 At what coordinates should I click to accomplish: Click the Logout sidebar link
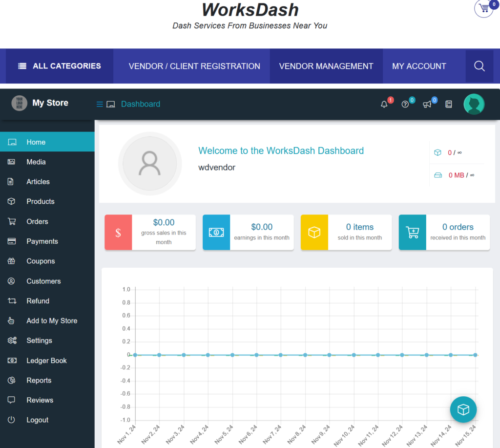(37, 420)
